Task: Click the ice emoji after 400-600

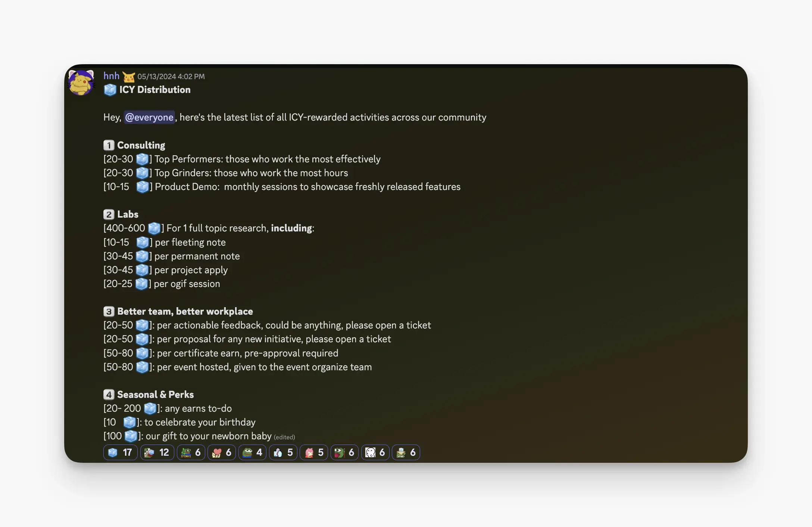Action: click(x=154, y=228)
